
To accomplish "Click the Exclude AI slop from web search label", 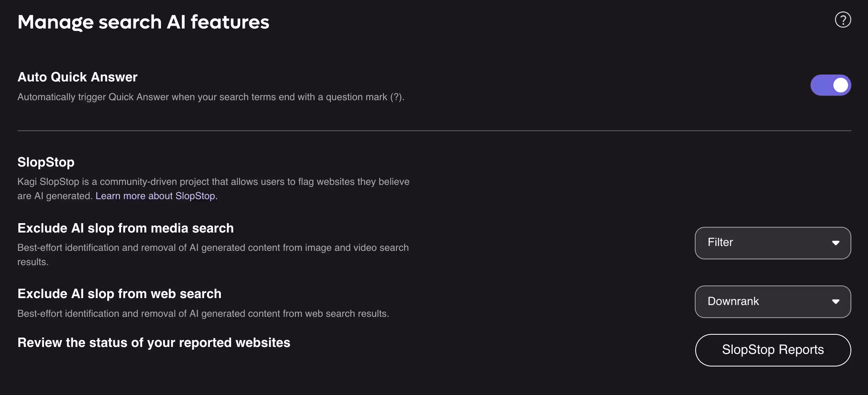I will (x=119, y=294).
